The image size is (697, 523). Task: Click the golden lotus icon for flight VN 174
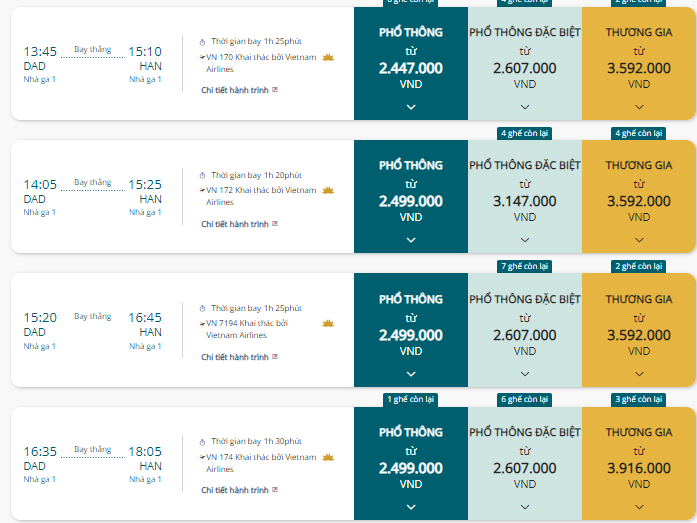pos(328,457)
